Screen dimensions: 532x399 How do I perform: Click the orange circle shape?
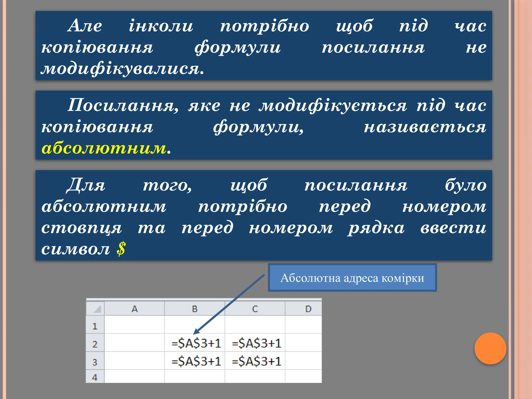[x=490, y=348]
